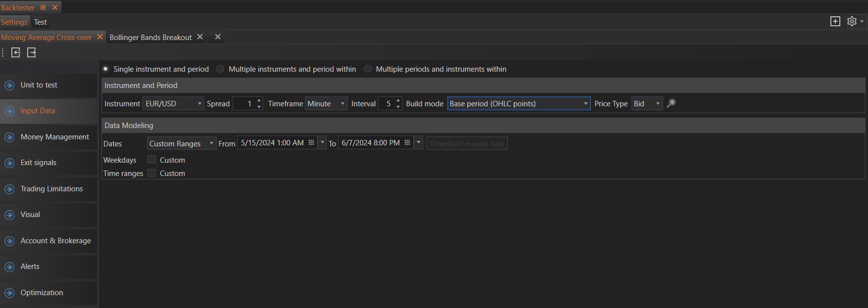Switch to the Test tab
The image size is (868, 308).
(x=41, y=22)
